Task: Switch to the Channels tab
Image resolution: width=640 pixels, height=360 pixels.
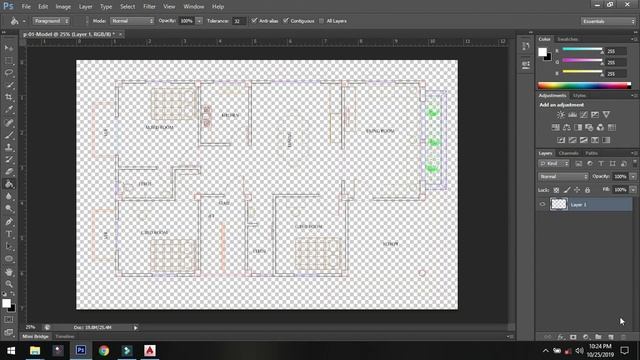Action: pyautogui.click(x=569, y=153)
